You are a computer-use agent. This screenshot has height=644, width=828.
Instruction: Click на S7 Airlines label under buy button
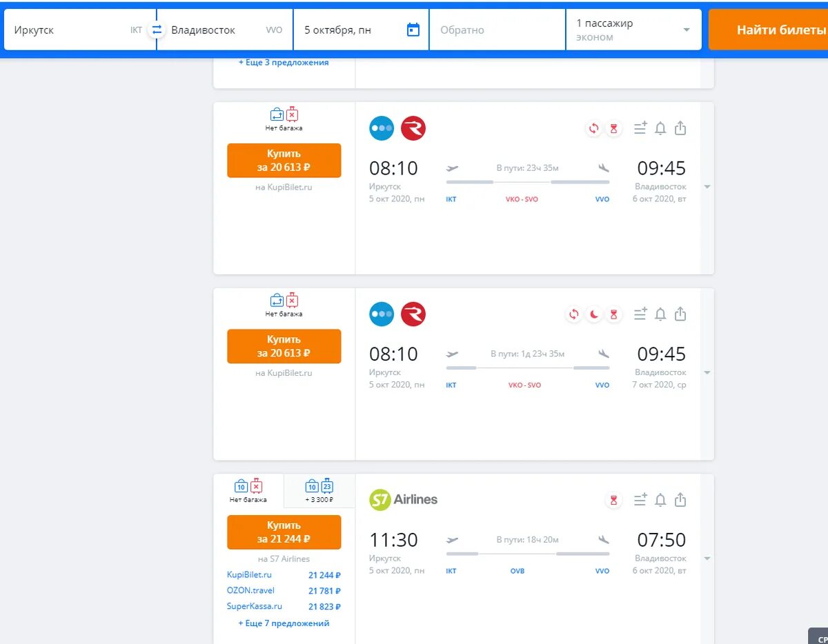pos(284,559)
